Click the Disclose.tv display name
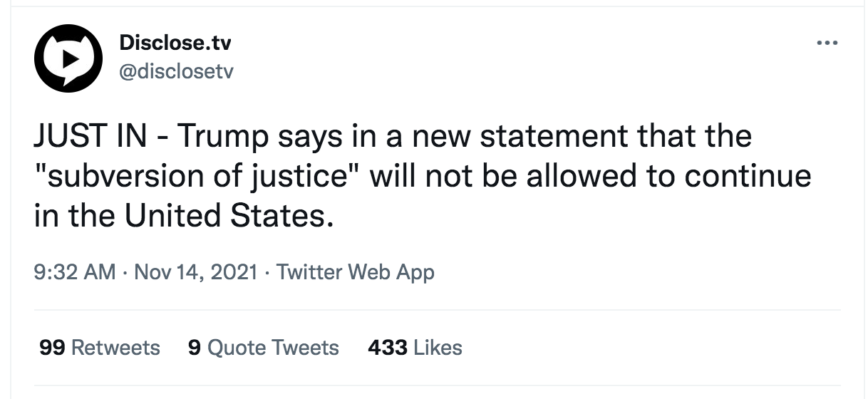Viewport: 868px width, 399px height. tap(175, 43)
